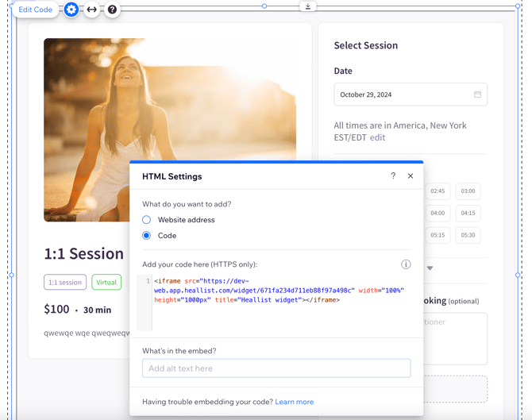Close the HTML Settings dialog
The width and height of the screenshot is (532, 420).
411,175
